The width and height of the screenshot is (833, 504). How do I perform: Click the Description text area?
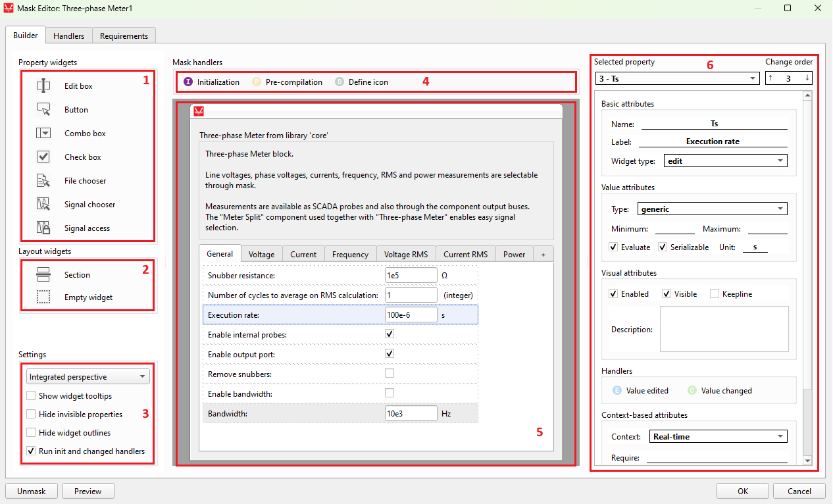(x=724, y=329)
